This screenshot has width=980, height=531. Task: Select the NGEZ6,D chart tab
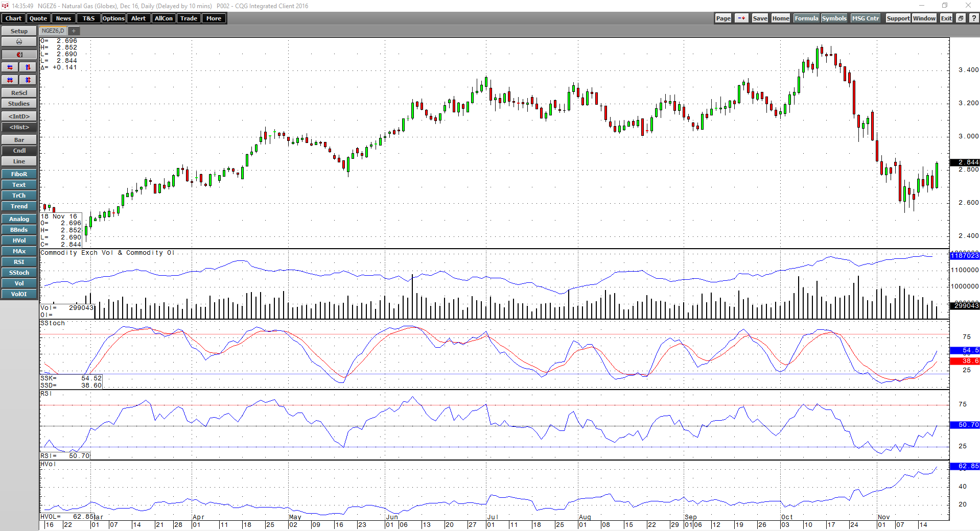point(53,31)
